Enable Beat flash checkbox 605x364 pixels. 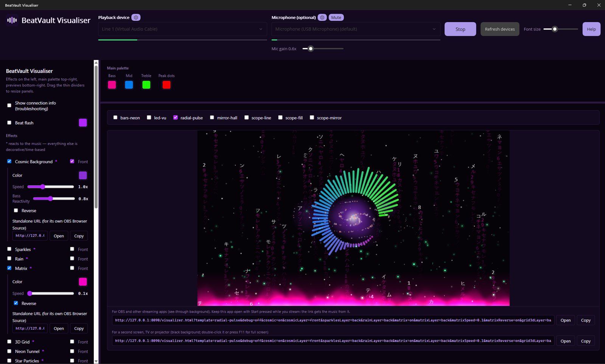point(9,122)
